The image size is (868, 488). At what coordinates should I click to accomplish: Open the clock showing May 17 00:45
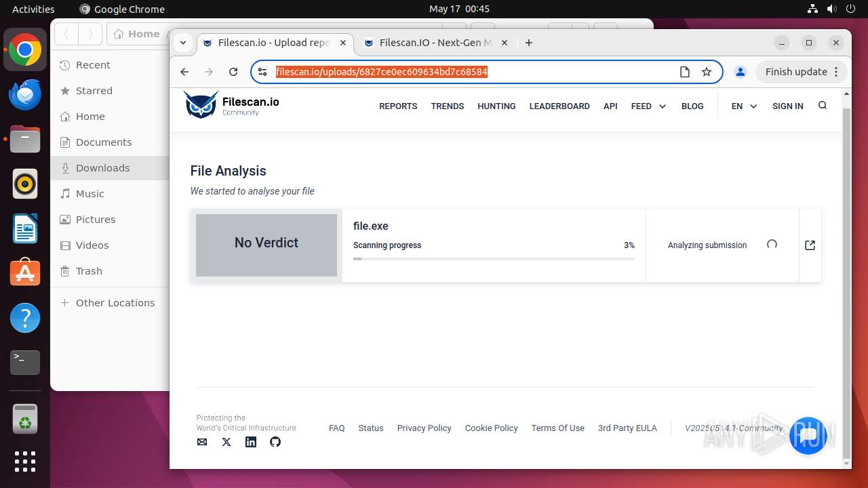[459, 9]
